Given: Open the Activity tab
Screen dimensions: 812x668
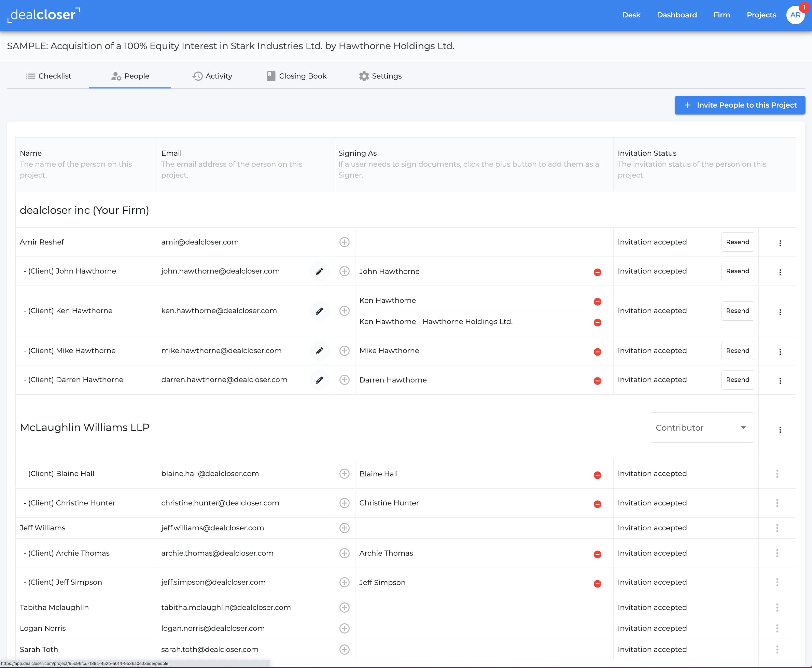Looking at the screenshot, I should pos(212,76).
